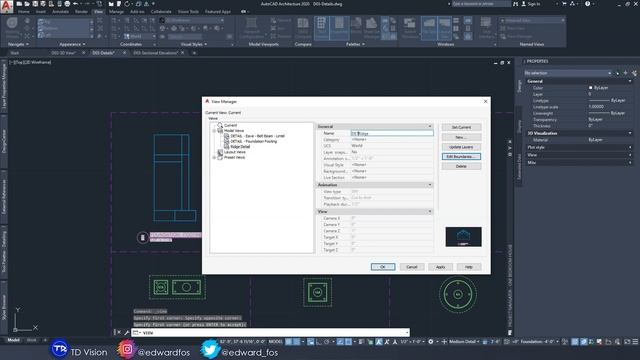Select the D03-3D View drawing tab
Screen dimensions: 640x360
click(x=64, y=53)
